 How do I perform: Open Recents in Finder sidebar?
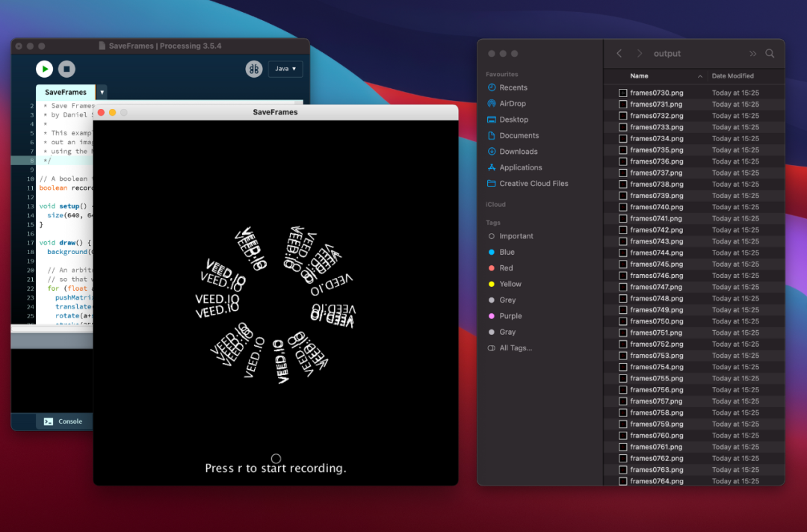pyautogui.click(x=507, y=87)
